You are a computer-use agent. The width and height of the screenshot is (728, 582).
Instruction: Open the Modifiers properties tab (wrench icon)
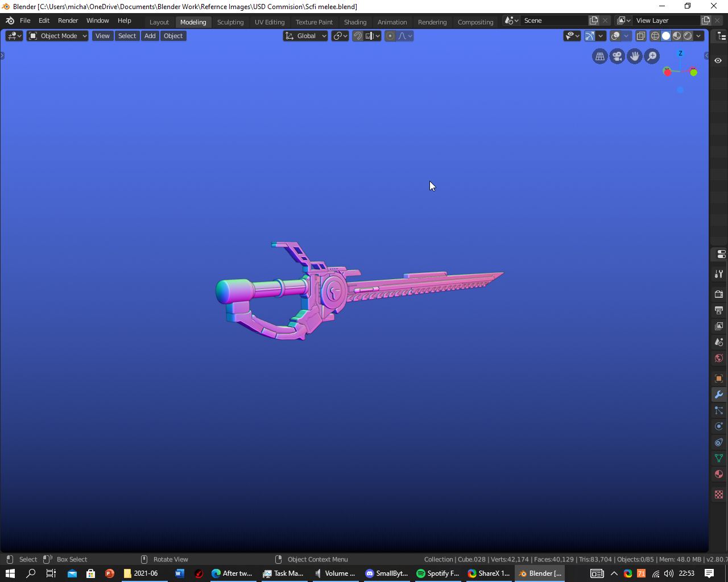pyautogui.click(x=719, y=394)
